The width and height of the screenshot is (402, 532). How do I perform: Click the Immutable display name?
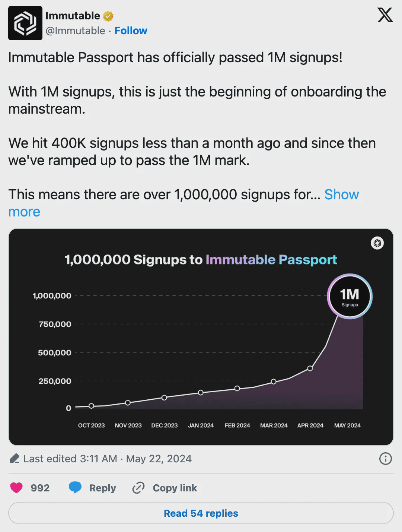73,16
